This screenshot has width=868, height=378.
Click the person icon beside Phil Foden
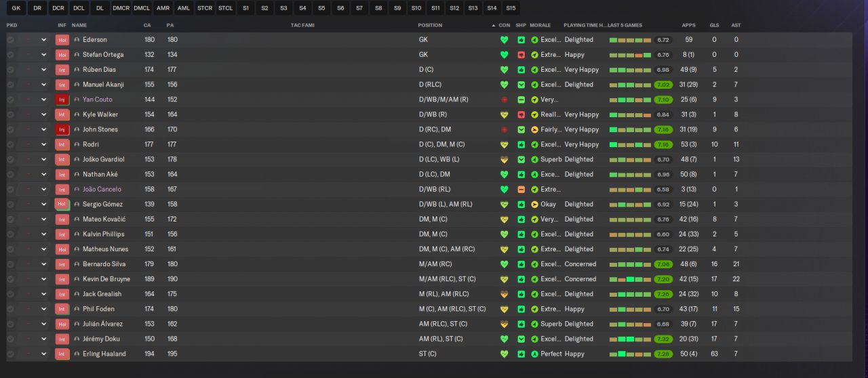coord(77,309)
